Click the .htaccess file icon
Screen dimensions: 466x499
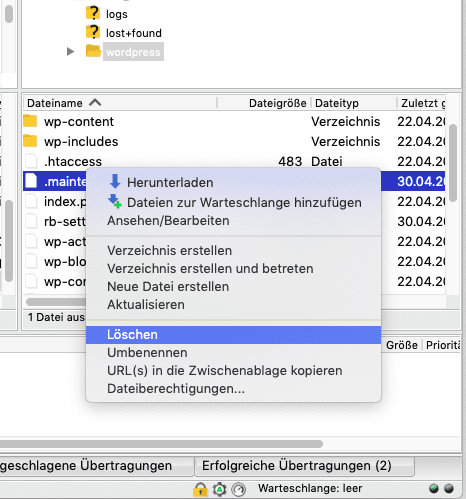[x=31, y=161]
